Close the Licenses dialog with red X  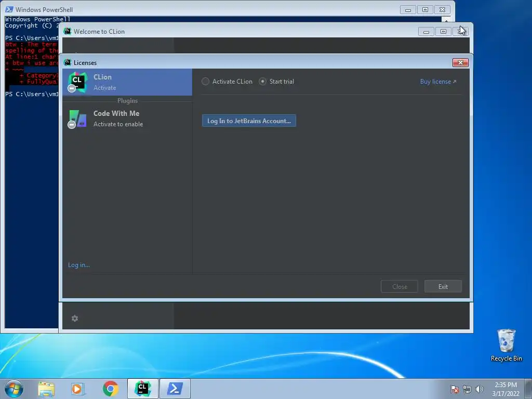pos(460,62)
